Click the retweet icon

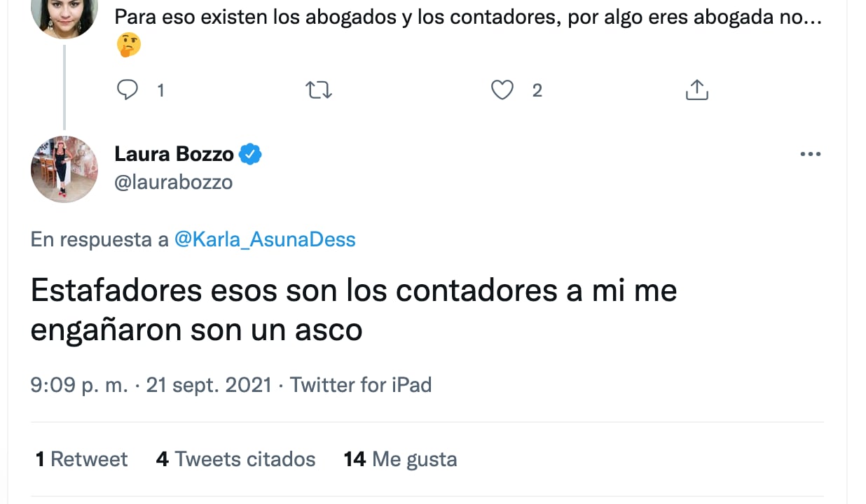319,90
